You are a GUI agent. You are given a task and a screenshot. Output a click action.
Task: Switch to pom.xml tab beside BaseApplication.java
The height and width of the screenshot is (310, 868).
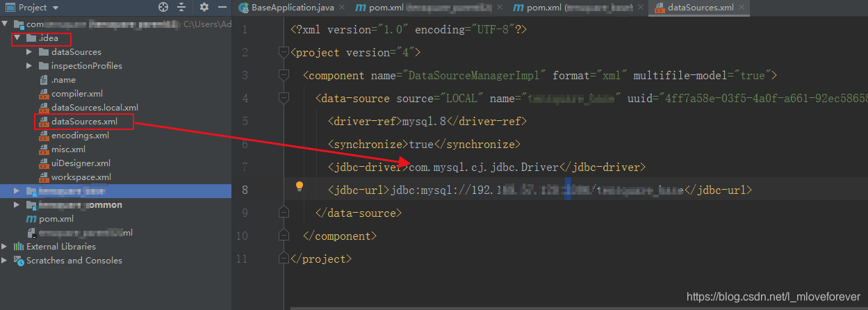[429, 8]
